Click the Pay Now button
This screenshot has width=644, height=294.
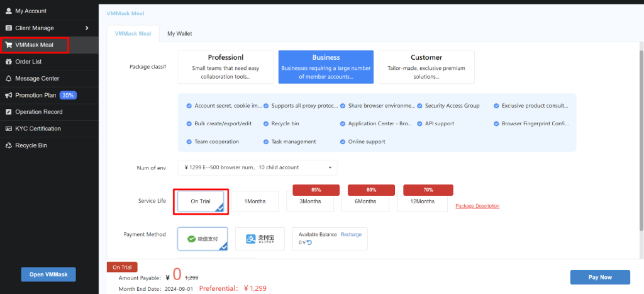[600, 277]
